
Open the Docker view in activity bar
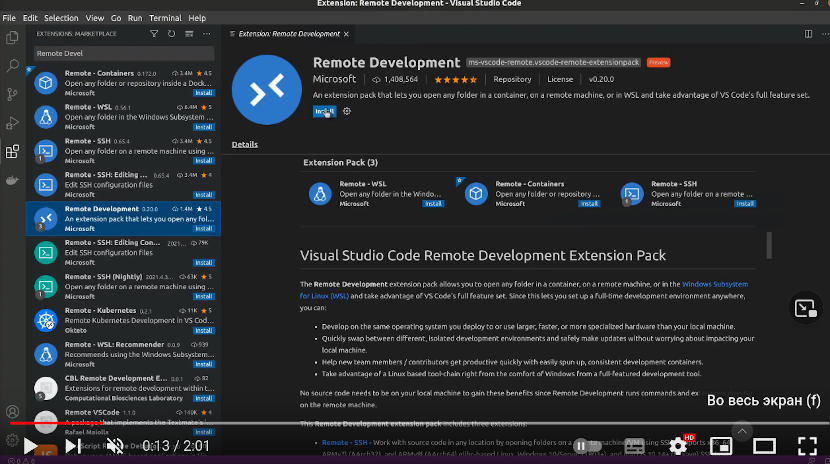[x=12, y=180]
